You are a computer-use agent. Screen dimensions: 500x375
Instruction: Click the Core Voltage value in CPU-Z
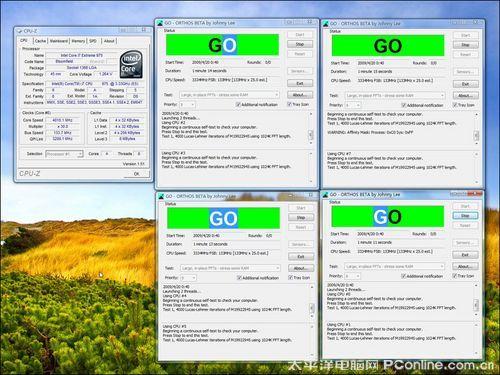105,74
